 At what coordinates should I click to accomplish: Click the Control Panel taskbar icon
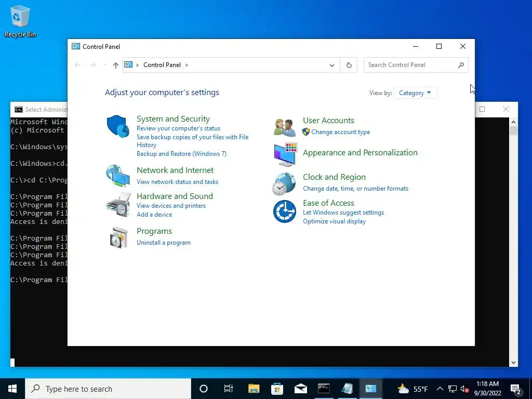[x=370, y=389]
